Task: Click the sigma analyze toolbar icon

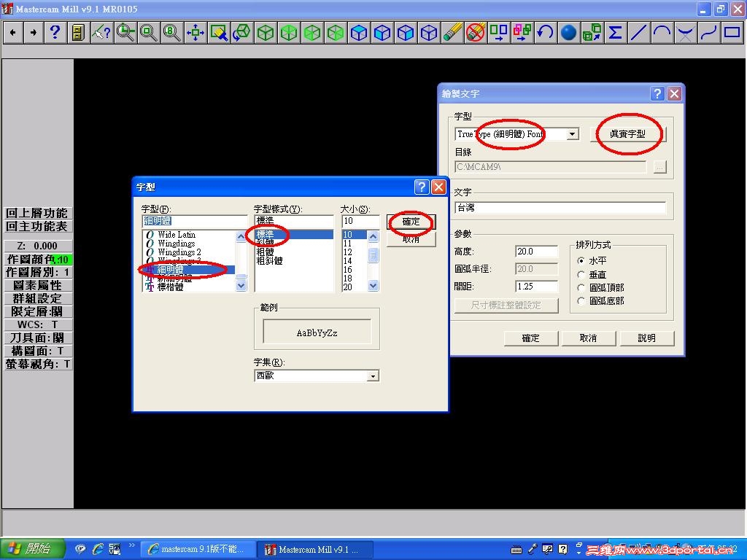Action: (x=616, y=33)
